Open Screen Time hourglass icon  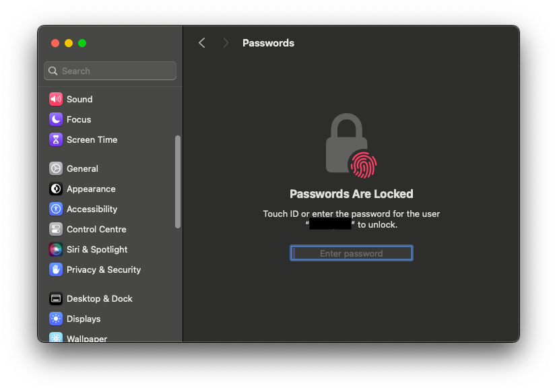[56, 139]
